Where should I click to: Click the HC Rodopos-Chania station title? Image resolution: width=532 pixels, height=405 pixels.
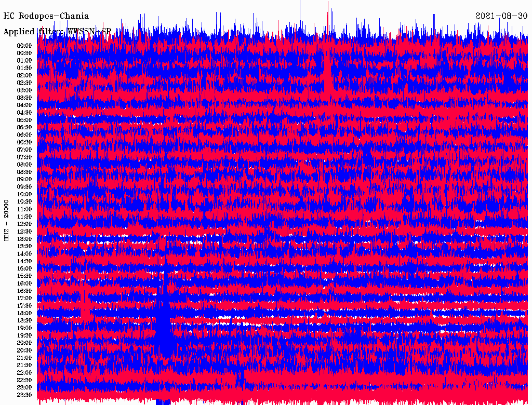pos(46,16)
